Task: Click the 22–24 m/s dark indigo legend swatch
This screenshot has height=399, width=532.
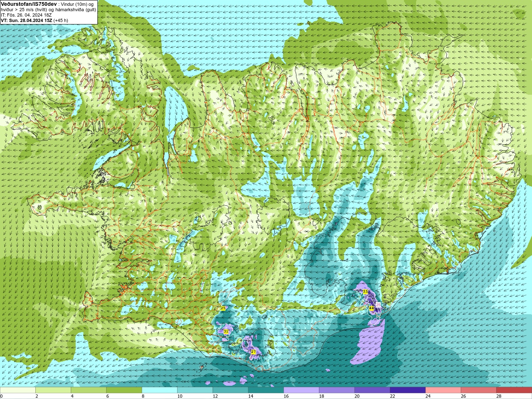Action: tap(408, 390)
